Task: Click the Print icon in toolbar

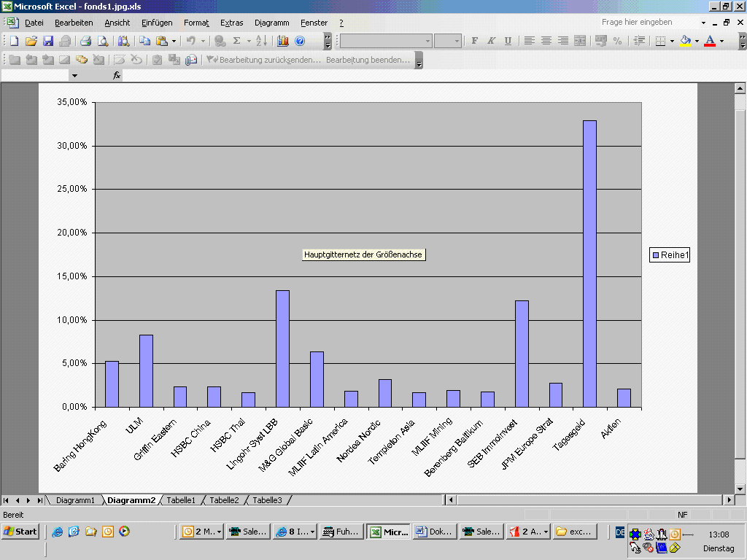Action: tap(85, 41)
